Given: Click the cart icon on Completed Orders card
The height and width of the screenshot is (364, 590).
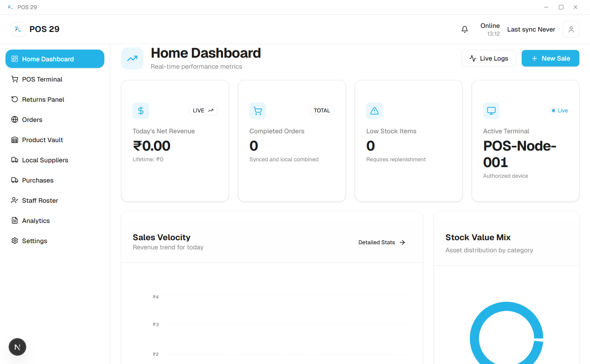Looking at the screenshot, I should [258, 111].
